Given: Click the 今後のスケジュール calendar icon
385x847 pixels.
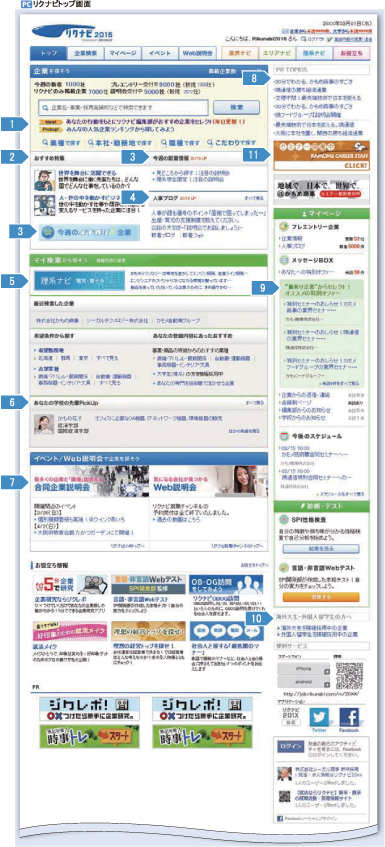Looking at the screenshot, I should coord(285,435).
